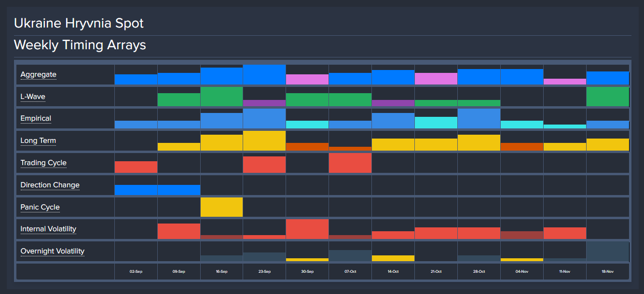This screenshot has width=644, height=294.
Task: Select the red Trading Cycle bar for 07-Oct
Action: tap(350, 163)
